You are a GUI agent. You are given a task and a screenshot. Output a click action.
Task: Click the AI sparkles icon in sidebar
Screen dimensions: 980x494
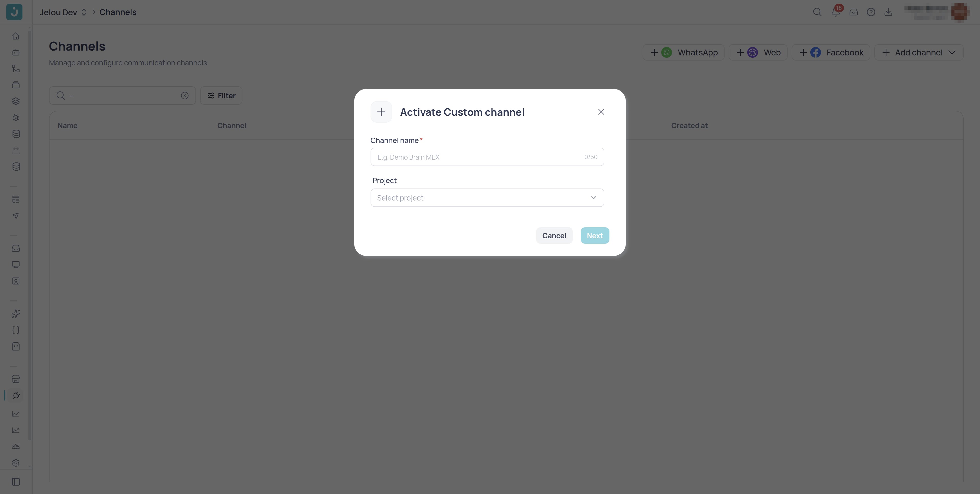click(16, 314)
